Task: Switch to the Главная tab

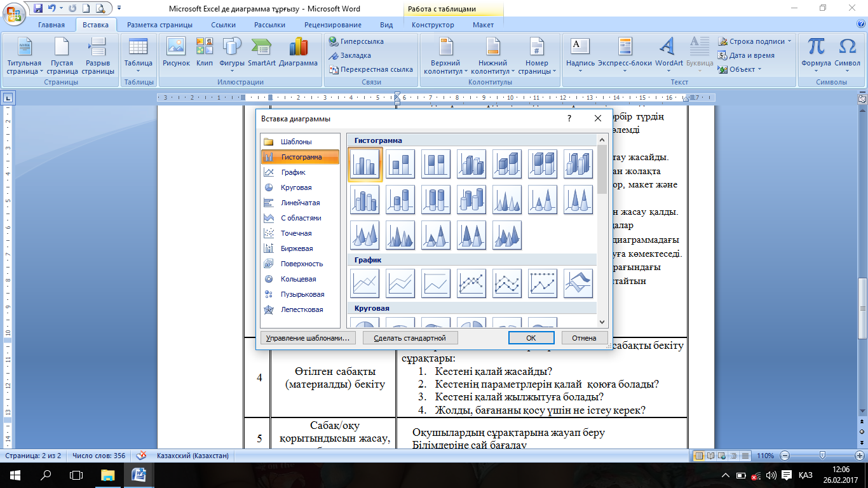Action: pyautogui.click(x=51, y=25)
